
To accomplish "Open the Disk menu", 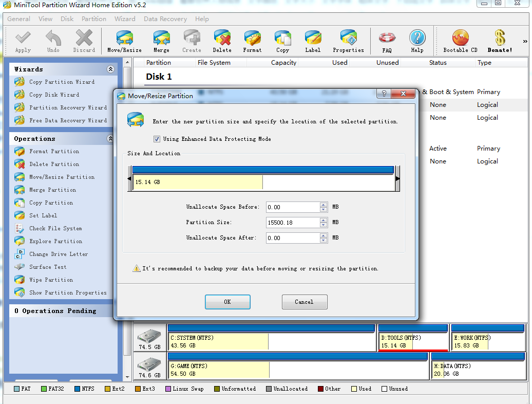I will click(x=67, y=19).
